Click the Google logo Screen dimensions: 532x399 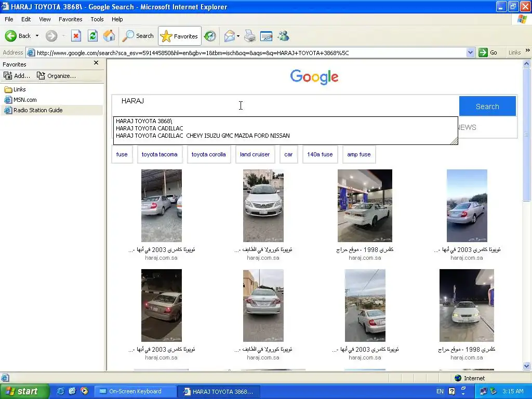point(314,77)
